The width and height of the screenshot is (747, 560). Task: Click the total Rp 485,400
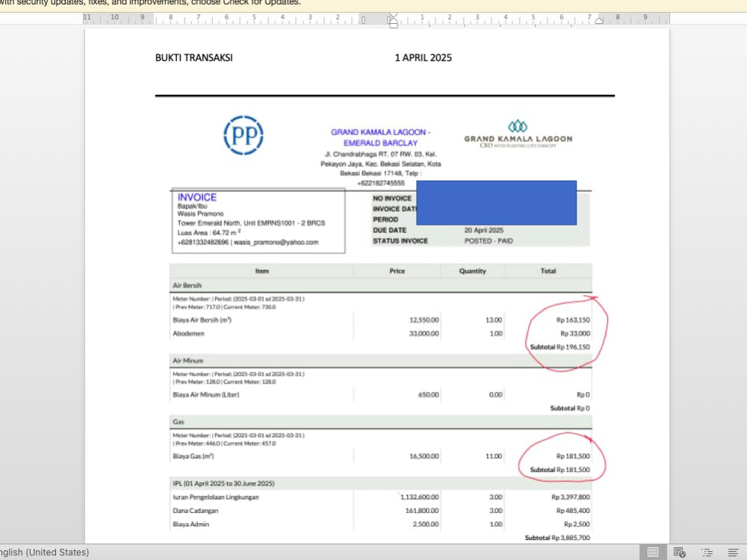pyautogui.click(x=573, y=511)
